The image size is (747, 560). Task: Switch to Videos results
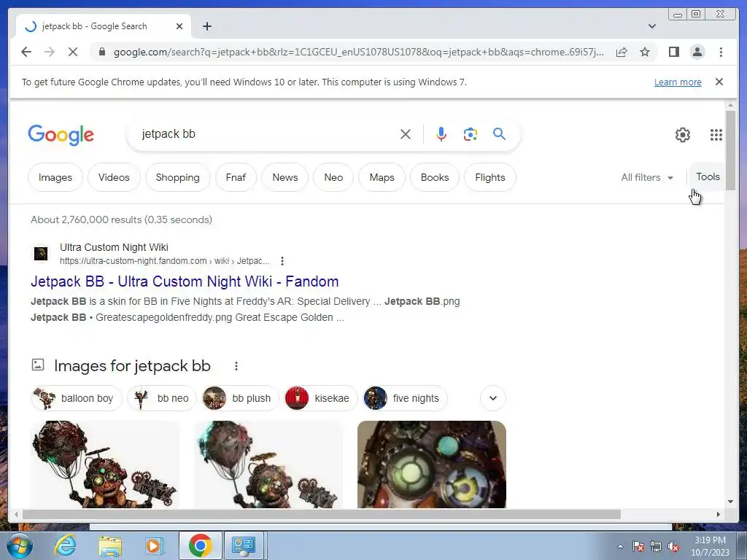tap(114, 177)
